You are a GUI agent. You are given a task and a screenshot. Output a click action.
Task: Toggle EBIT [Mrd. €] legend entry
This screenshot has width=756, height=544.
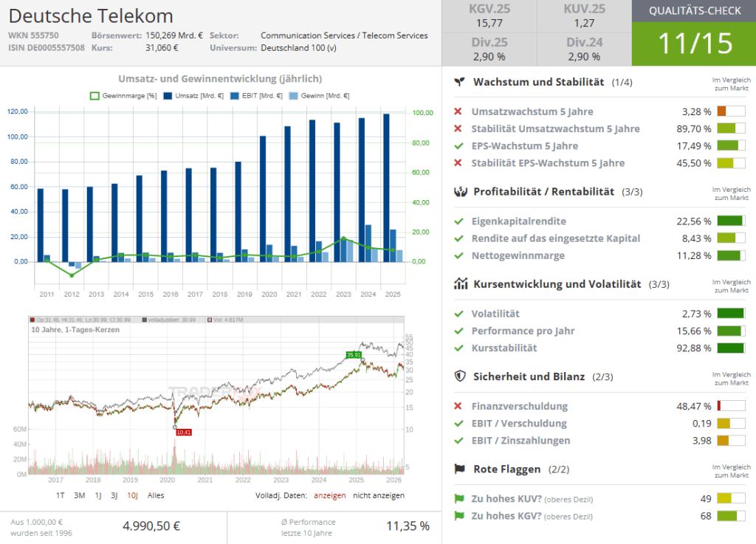point(256,95)
